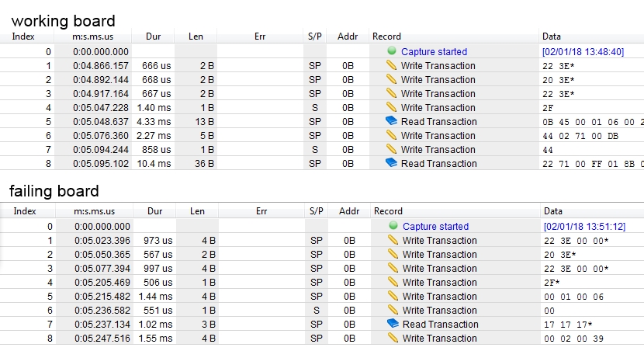Image resolution: width=644 pixels, height=351 pixels.
Task: Click data 20 3E* in working board row 2
Action: pos(559,80)
